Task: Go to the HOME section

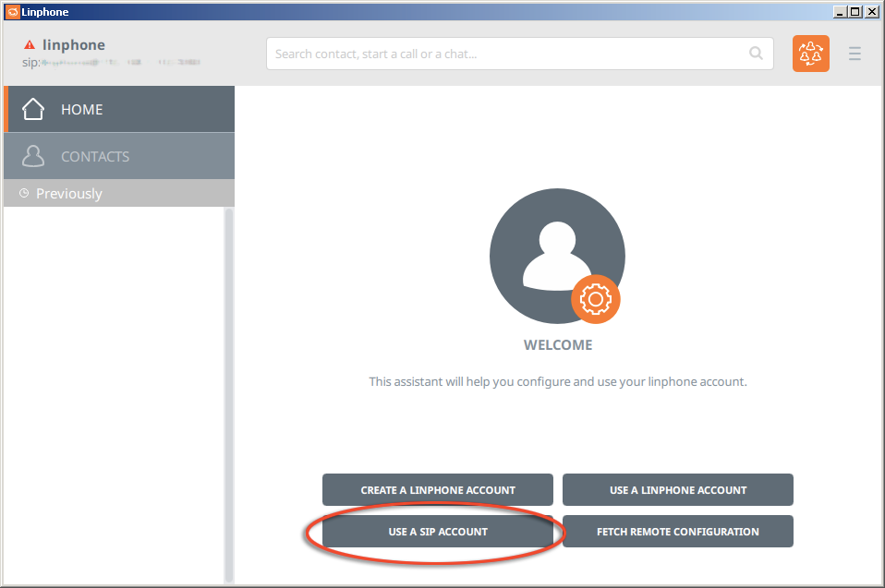Action: pyautogui.click(x=119, y=109)
